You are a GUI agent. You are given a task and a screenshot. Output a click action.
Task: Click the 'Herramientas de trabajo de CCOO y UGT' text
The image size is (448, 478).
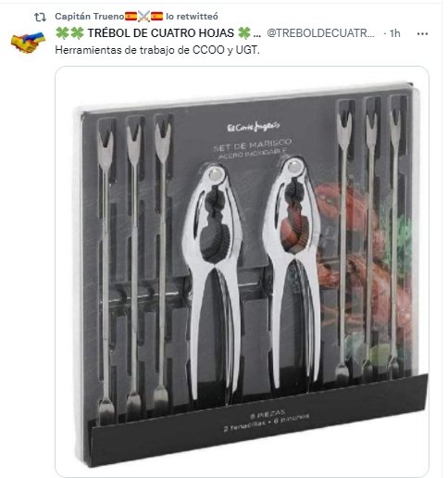[157, 50]
